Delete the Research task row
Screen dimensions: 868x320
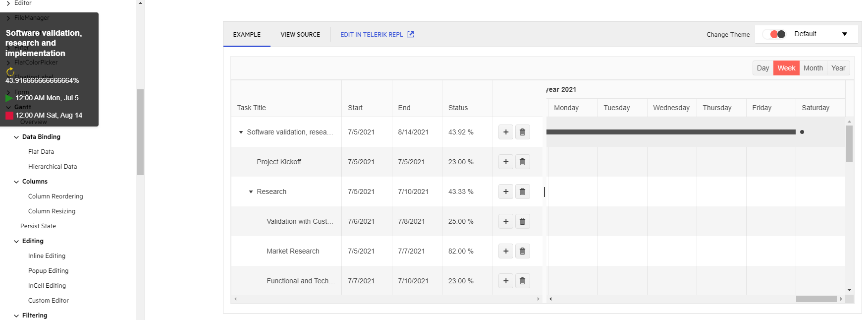[522, 192]
